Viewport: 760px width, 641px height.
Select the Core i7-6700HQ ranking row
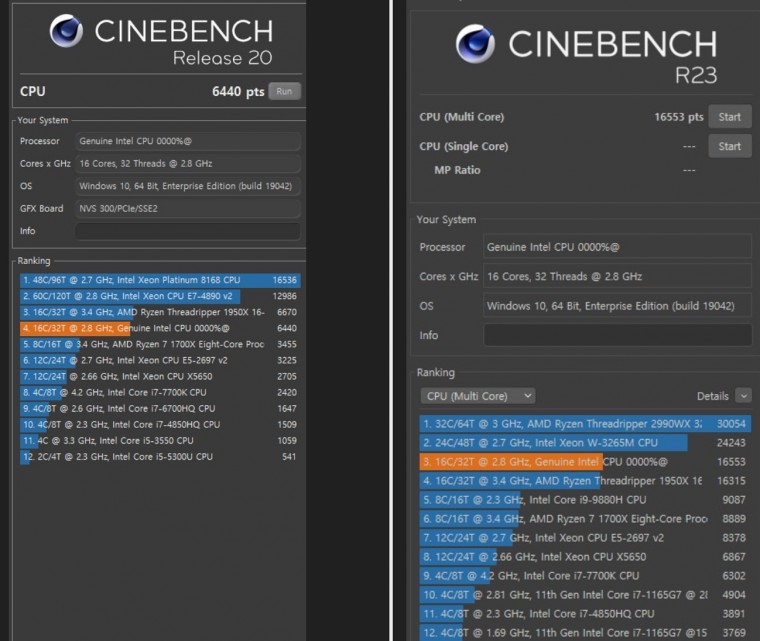point(160,408)
